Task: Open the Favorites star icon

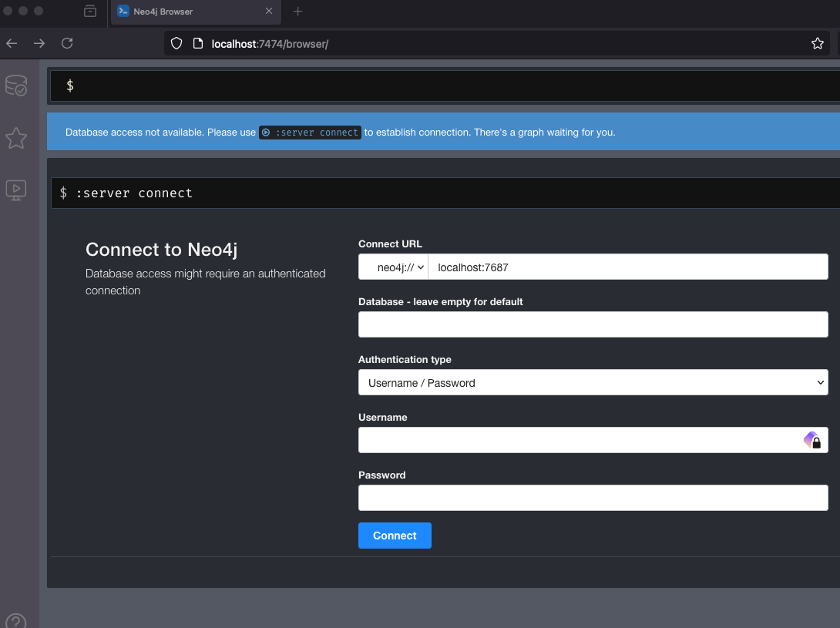Action: (16, 138)
